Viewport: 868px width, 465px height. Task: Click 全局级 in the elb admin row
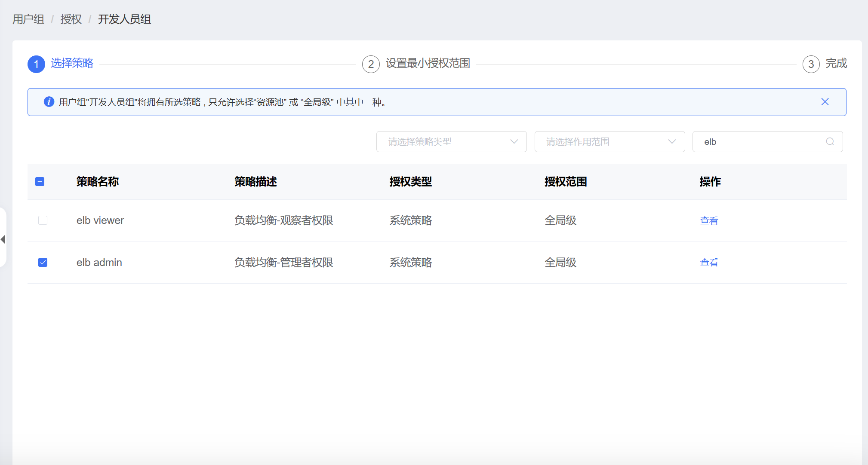click(560, 262)
